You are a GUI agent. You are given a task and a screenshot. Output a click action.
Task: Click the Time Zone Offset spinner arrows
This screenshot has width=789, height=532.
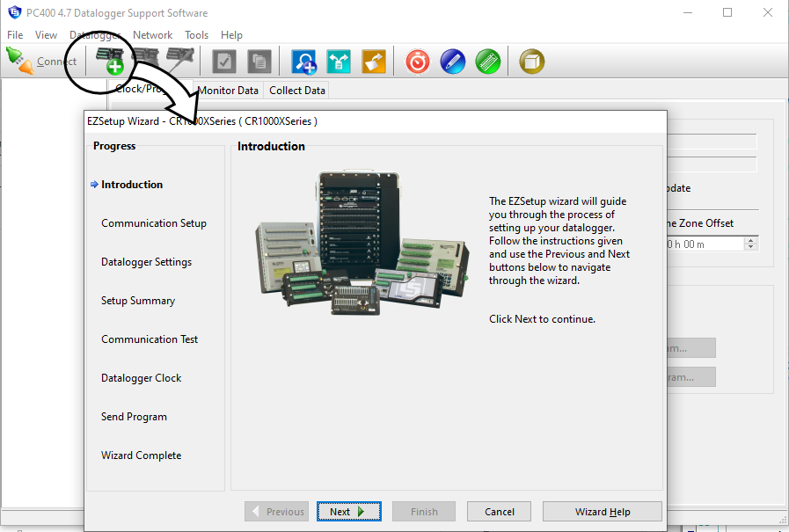tap(751, 244)
